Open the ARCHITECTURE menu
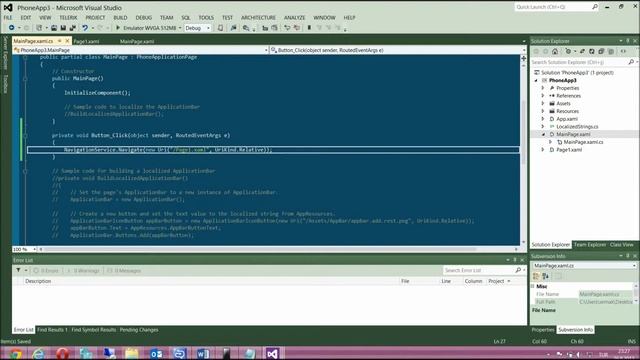The width and height of the screenshot is (640, 360). pyautogui.click(x=258, y=18)
